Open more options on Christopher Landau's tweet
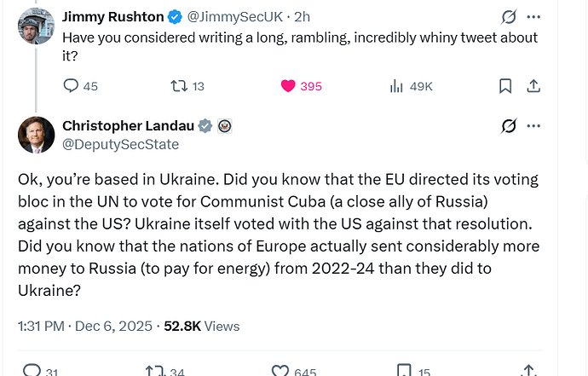The image size is (588, 376). 534,126
